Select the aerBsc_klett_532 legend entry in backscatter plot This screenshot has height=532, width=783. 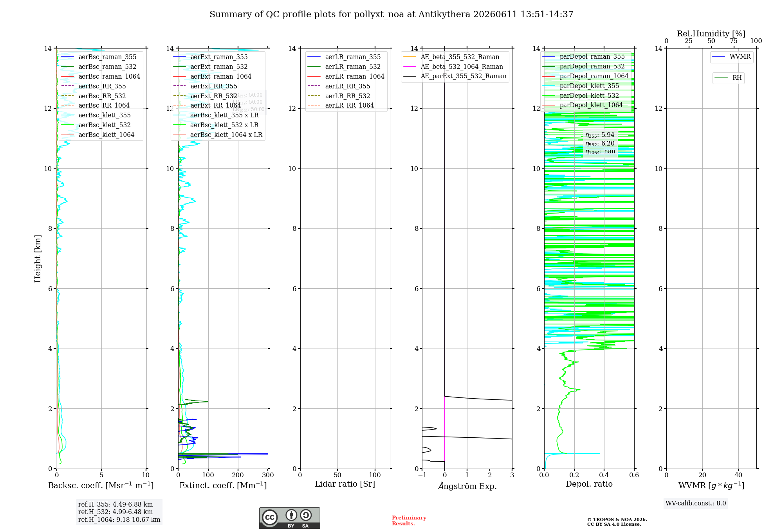pos(96,125)
